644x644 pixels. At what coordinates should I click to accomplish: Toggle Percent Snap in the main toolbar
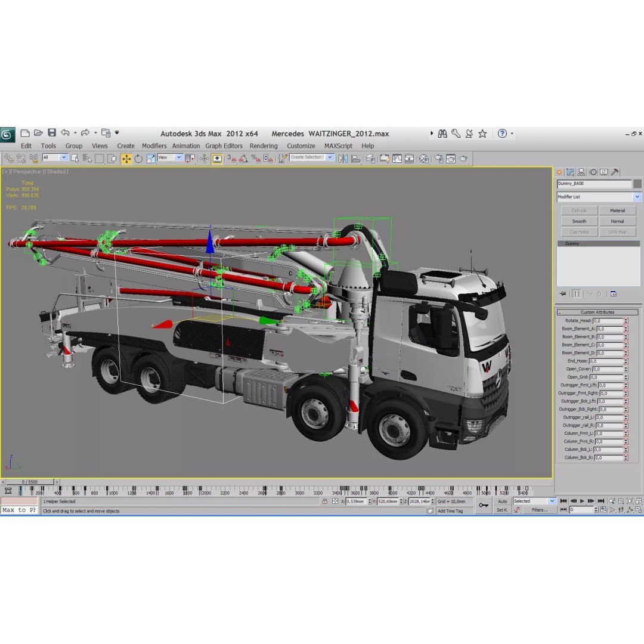256,159
